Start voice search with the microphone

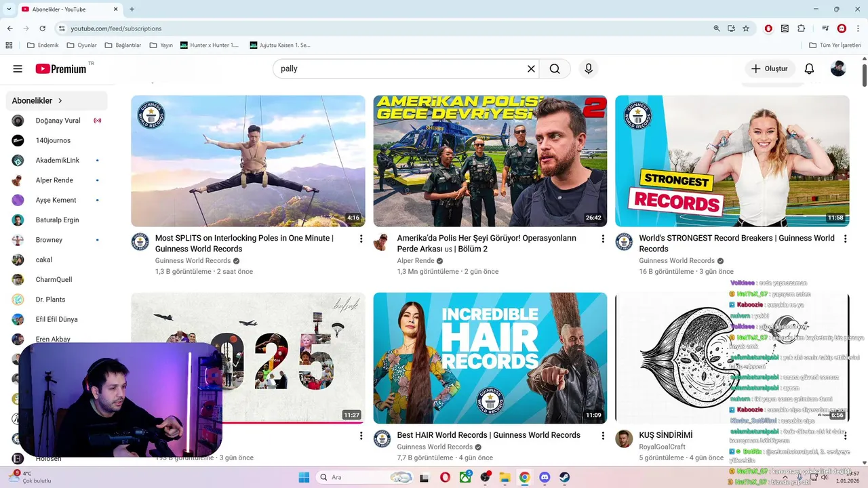pyautogui.click(x=589, y=68)
